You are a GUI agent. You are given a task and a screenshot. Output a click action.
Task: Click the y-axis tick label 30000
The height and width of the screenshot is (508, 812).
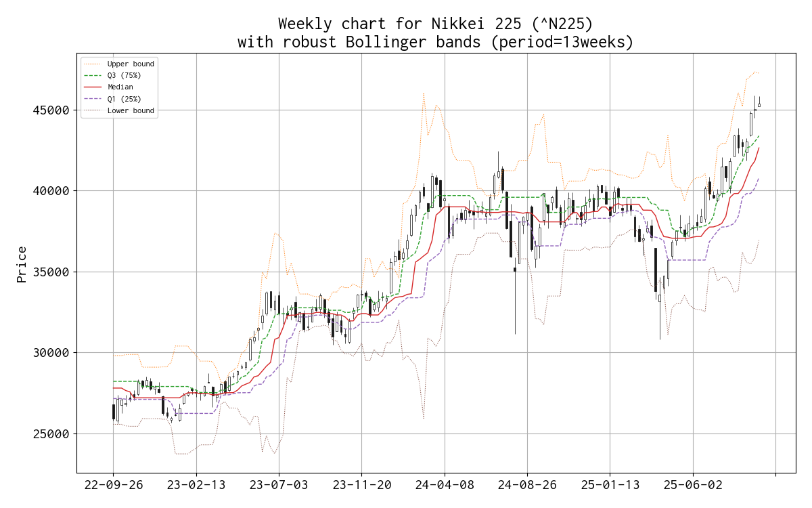(51, 353)
